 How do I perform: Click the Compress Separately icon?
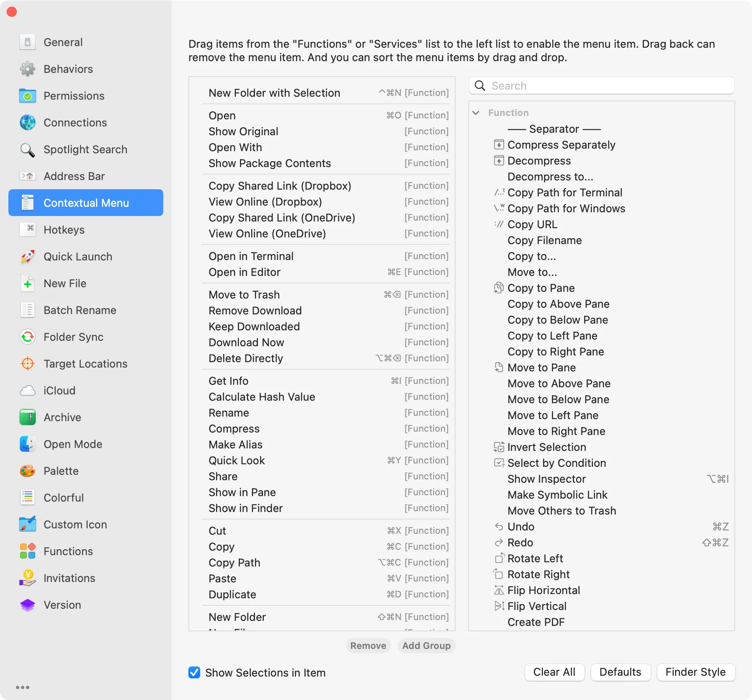coord(499,145)
